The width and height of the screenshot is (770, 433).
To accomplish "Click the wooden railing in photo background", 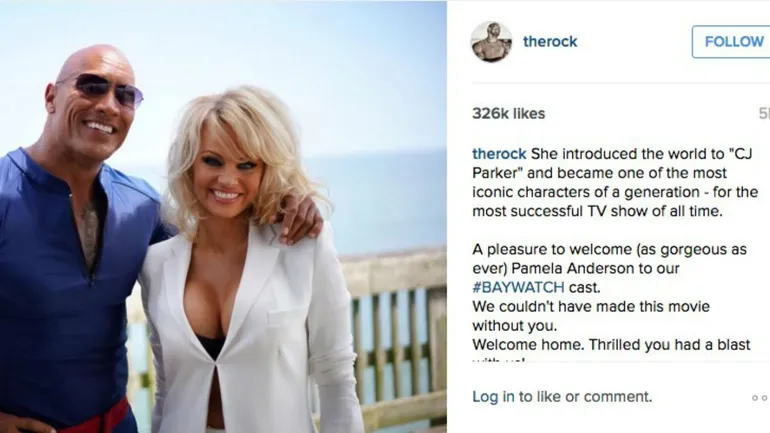I will coord(393,334).
